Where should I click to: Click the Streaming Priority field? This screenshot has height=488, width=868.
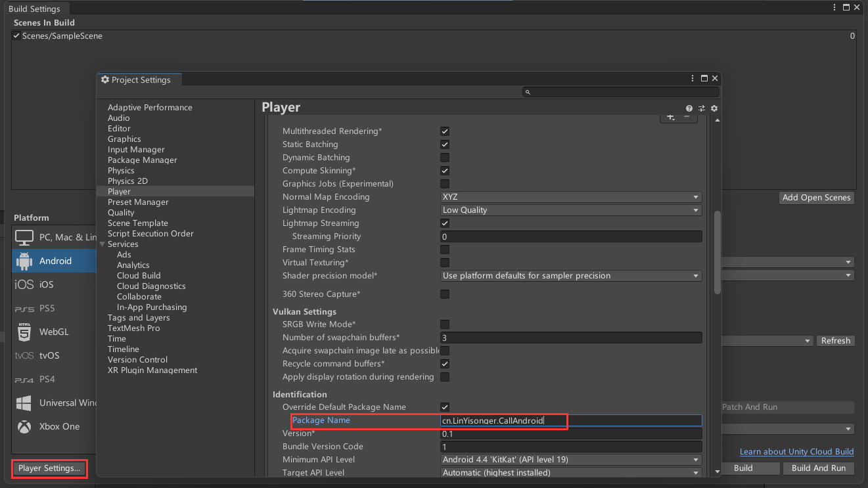tap(571, 236)
